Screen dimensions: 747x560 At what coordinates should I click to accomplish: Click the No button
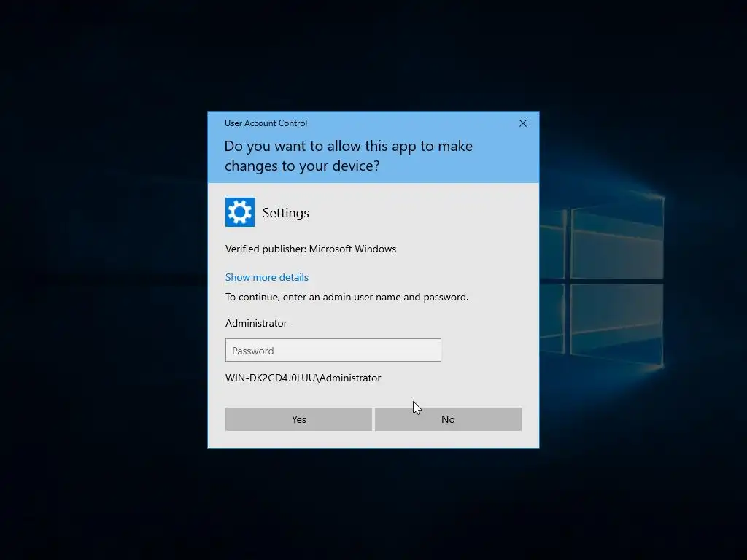click(x=448, y=419)
